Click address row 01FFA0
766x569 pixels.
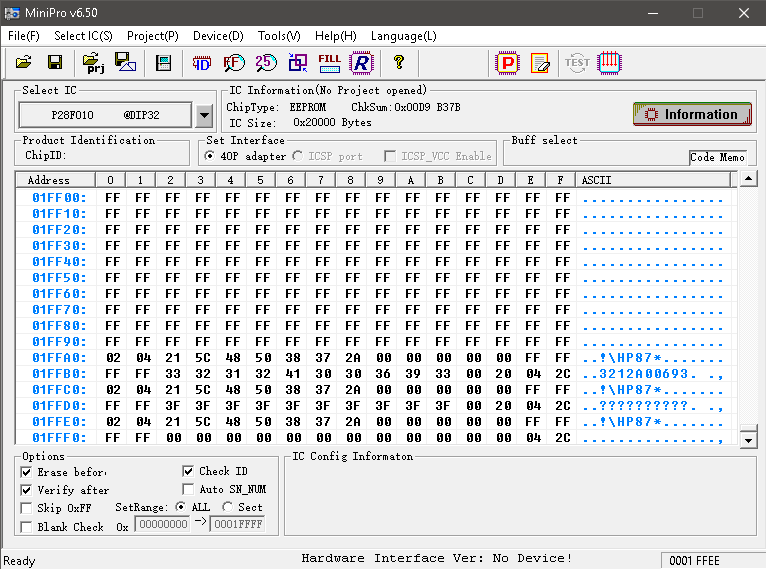59,358
